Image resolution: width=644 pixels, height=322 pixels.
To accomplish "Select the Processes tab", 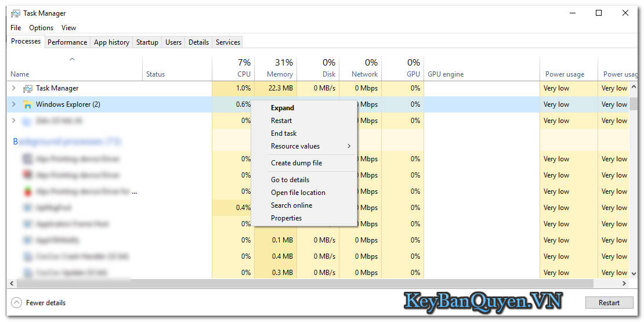I will tap(26, 41).
